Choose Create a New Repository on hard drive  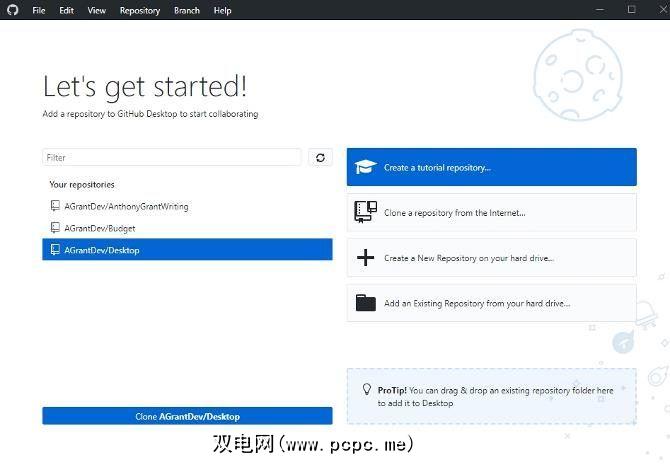click(x=491, y=258)
